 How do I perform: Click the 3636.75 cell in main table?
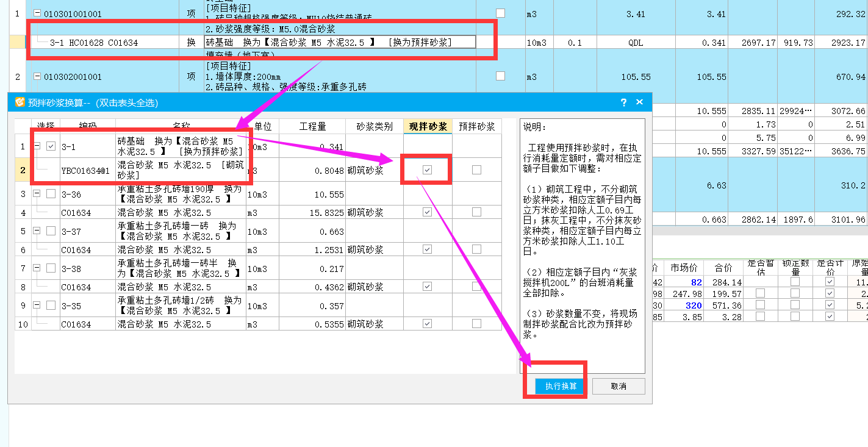(x=842, y=151)
